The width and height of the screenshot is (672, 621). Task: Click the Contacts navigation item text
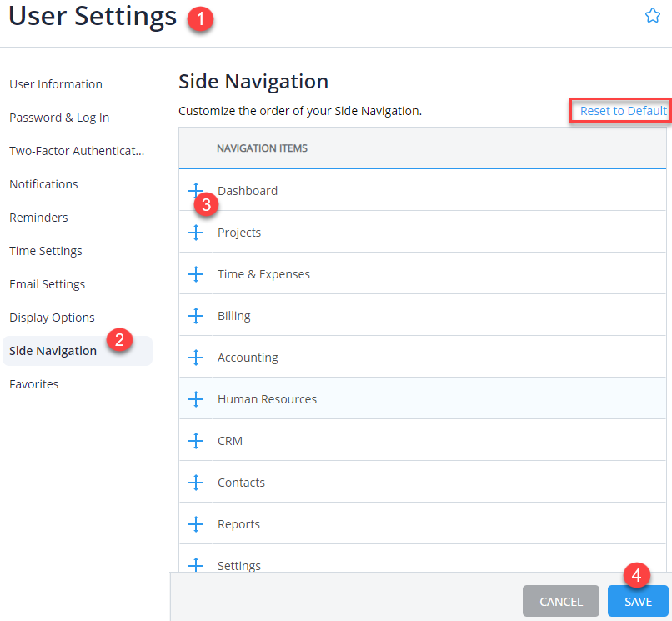(241, 482)
